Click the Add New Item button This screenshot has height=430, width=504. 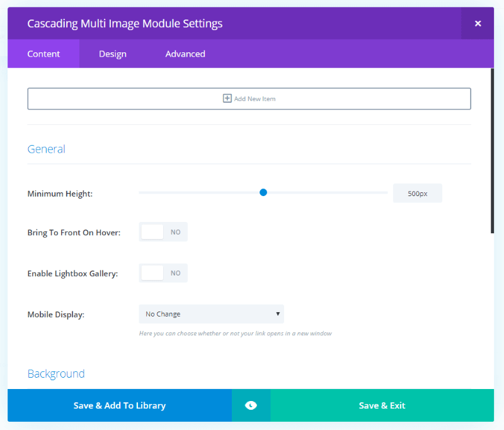click(x=249, y=99)
